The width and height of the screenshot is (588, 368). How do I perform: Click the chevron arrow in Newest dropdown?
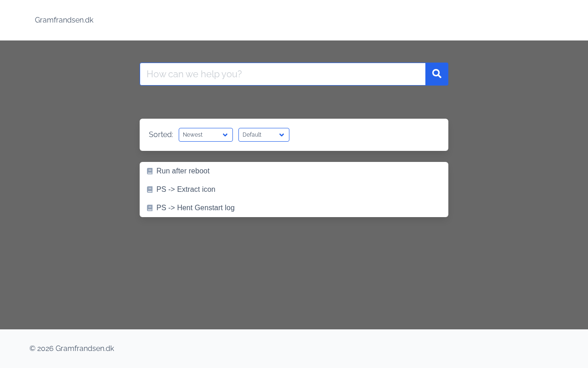[x=225, y=135]
